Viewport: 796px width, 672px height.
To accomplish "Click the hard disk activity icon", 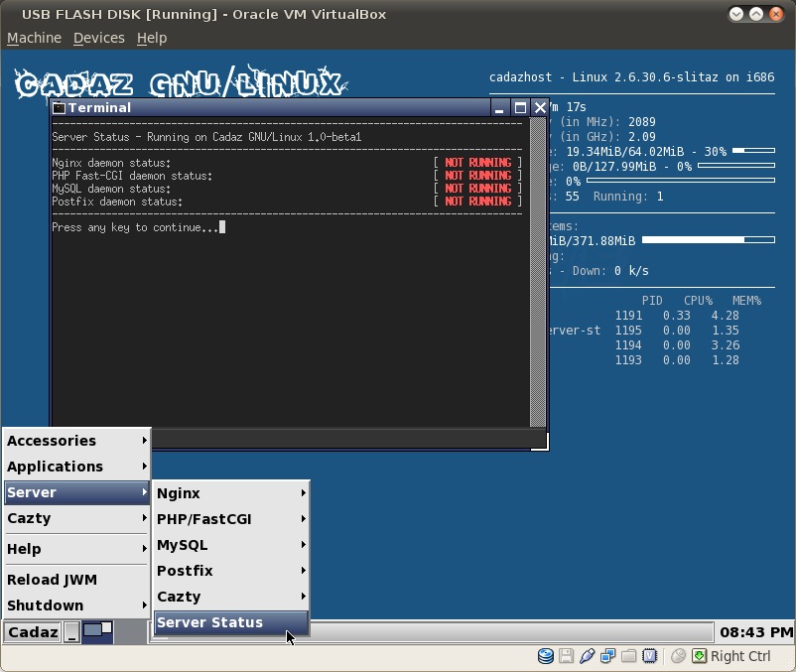I will [545, 656].
